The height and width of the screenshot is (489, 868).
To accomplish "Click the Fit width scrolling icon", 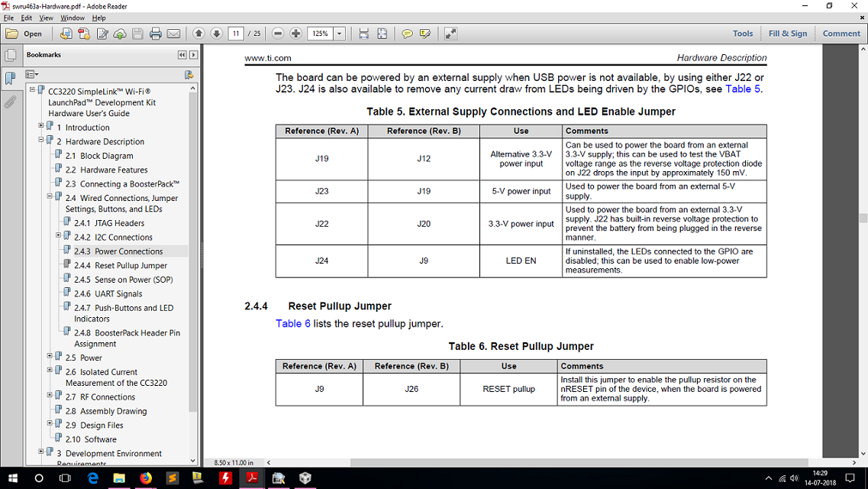I will (363, 34).
